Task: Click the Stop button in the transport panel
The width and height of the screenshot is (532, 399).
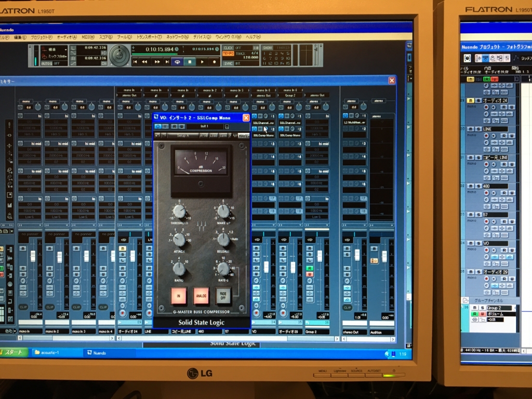Action: [x=190, y=62]
